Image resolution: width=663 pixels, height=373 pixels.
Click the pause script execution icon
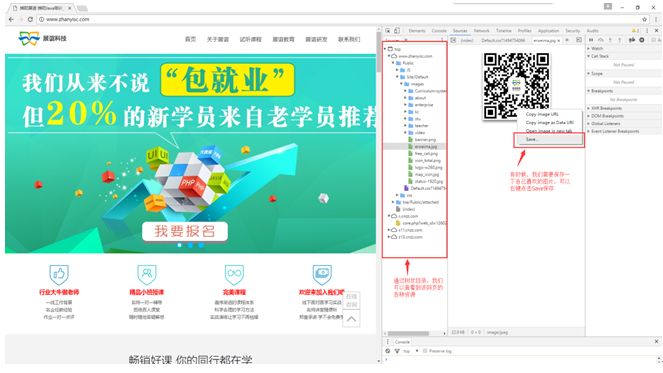click(x=591, y=40)
